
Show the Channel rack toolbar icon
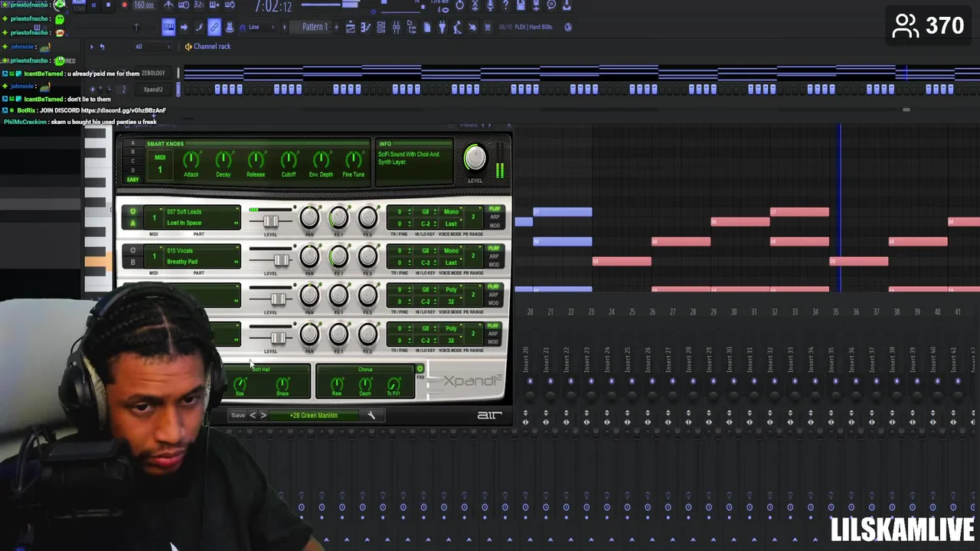(x=381, y=27)
